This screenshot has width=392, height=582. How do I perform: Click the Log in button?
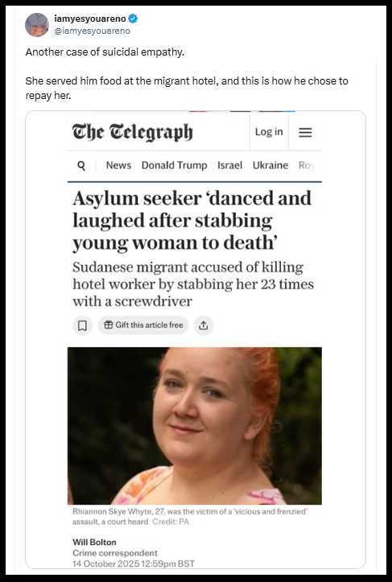click(x=269, y=132)
